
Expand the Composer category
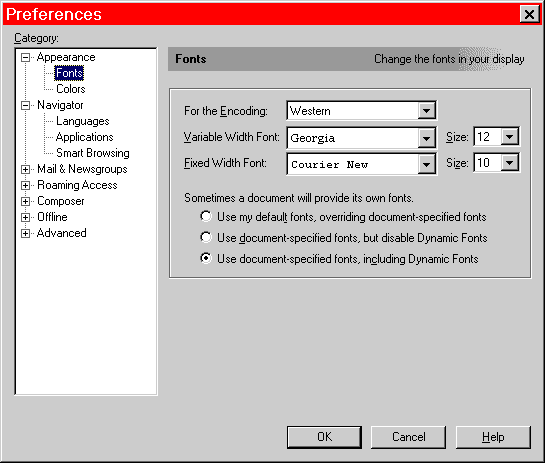click(x=25, y=201)
